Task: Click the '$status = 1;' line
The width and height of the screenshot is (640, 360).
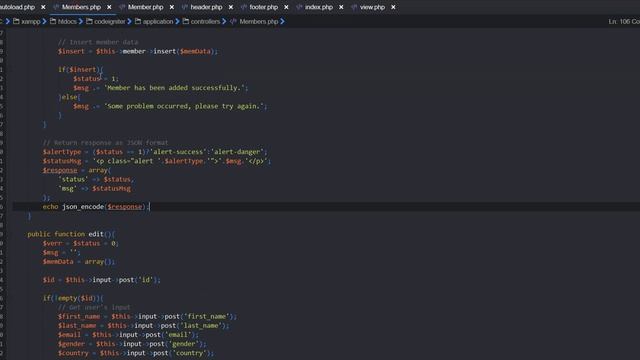Action: click(96, 78)
